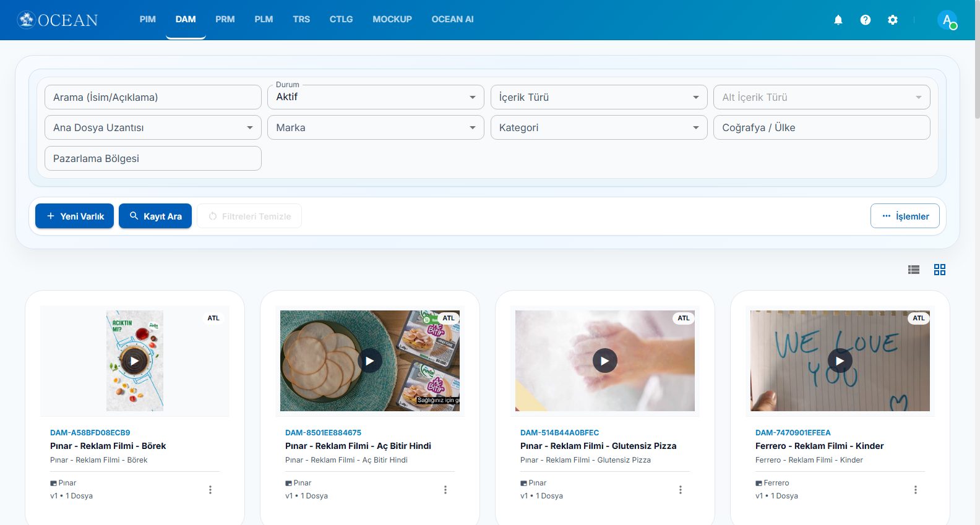Image resolution: width=980 pixels, height=525 pixels.
Task: Switch to list view
Action: 914,270
